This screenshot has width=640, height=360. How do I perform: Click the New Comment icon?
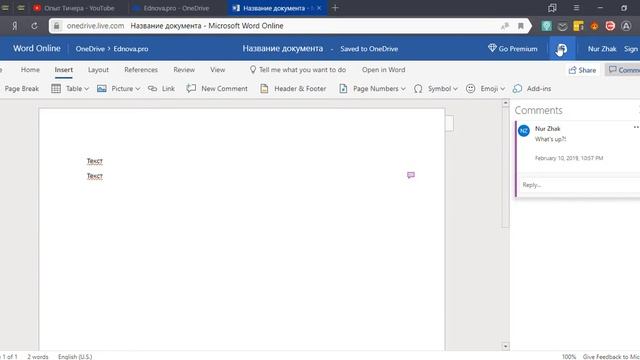click(191, 89)
